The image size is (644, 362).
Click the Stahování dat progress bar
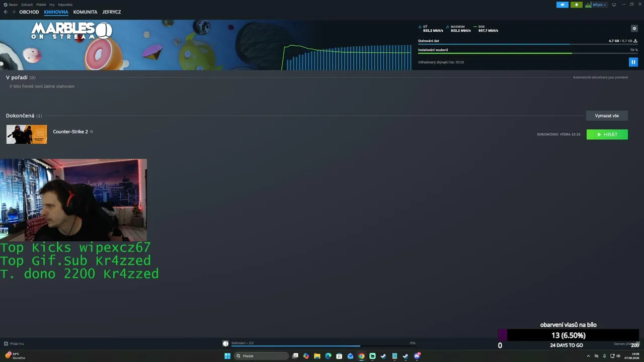point(528,44)
